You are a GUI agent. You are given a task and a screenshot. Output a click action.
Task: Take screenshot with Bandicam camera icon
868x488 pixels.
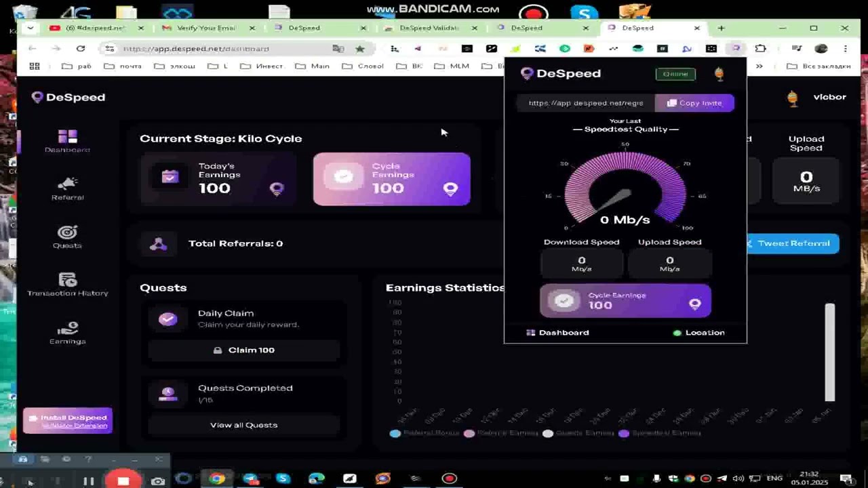[158, 481]
